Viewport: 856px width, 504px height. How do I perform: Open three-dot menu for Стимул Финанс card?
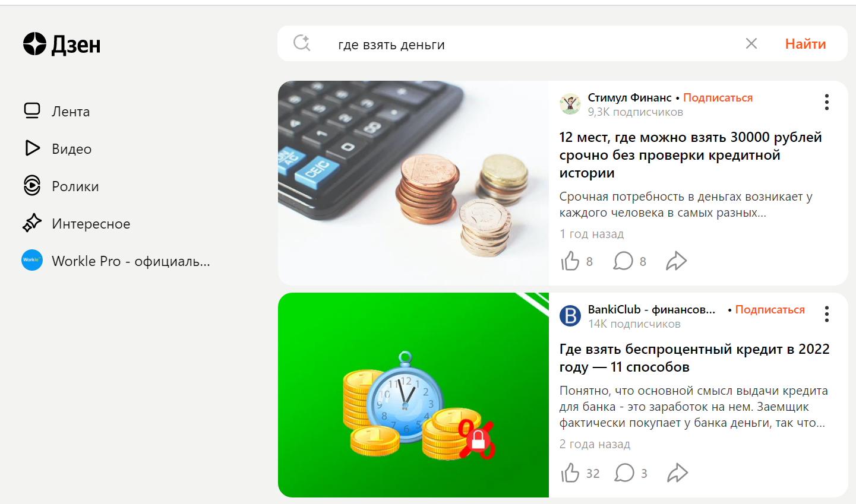coord(826,102)
